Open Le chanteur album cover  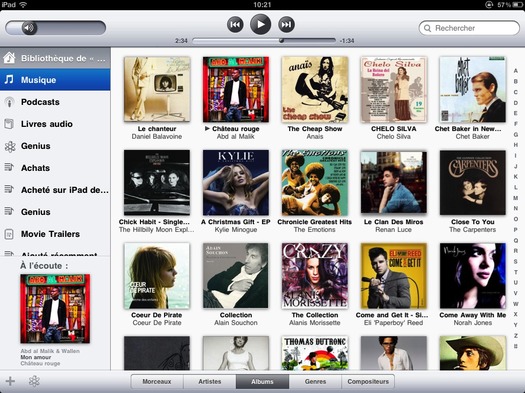click(157, 89)
